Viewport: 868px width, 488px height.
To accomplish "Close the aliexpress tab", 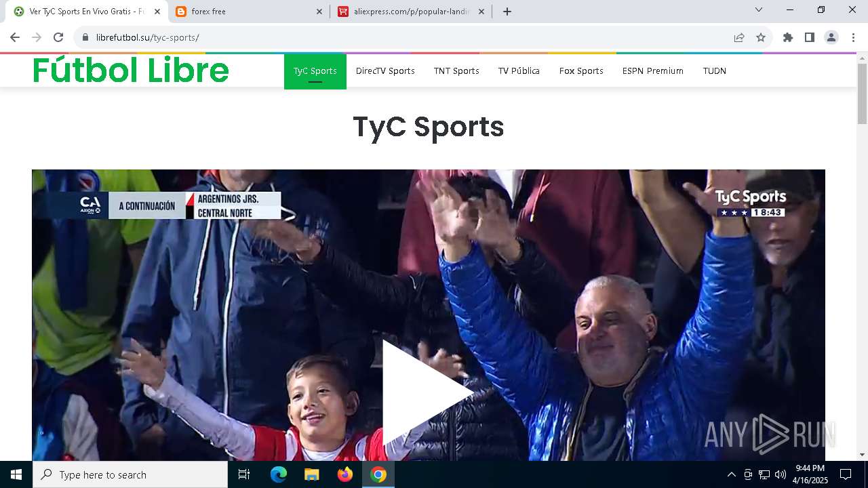I will 481,12.
